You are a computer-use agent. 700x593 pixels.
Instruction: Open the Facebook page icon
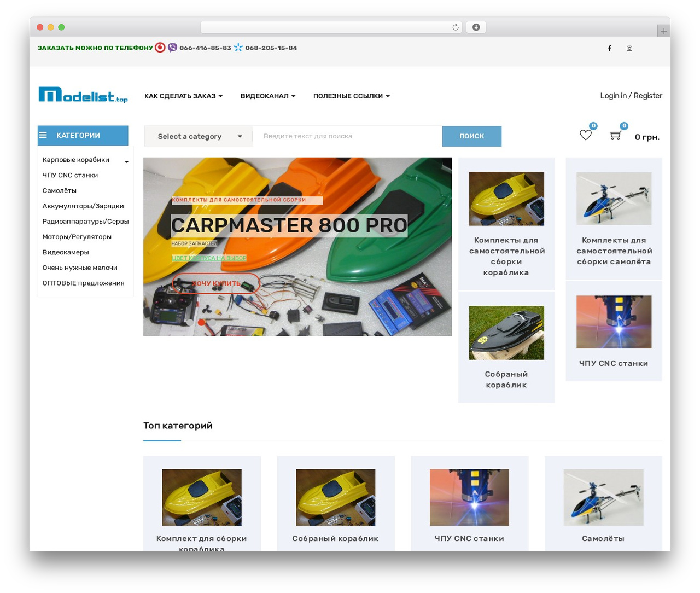click(609, 48)
